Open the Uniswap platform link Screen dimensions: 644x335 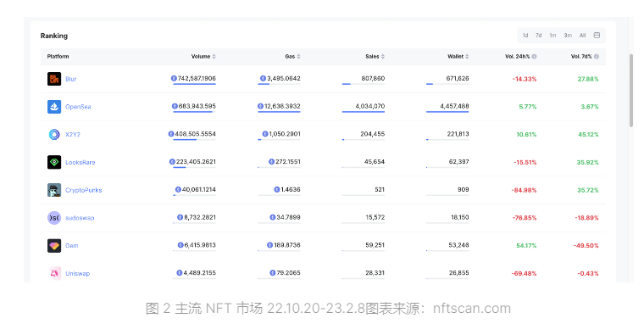77,273
